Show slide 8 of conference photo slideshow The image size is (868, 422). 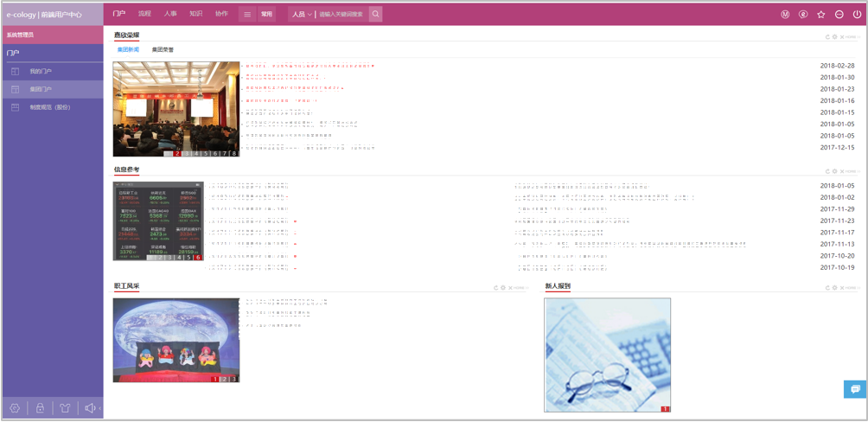point(234,153)
